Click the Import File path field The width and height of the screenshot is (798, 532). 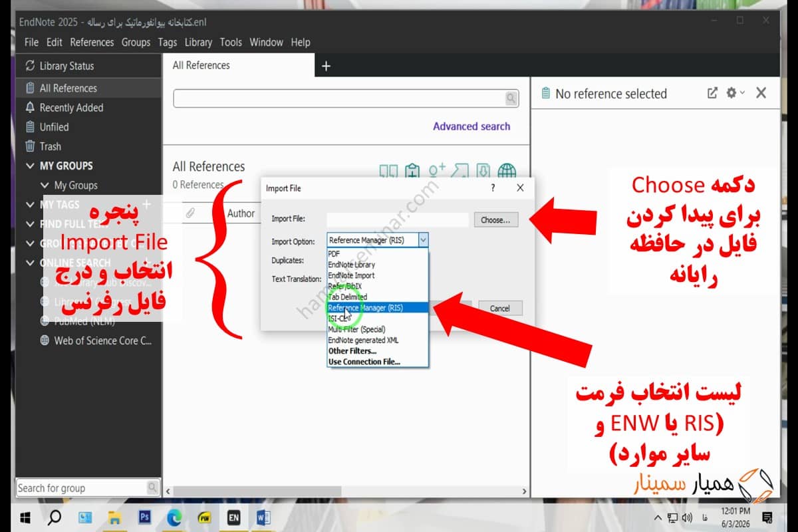pyautogui.click(x=398, y=219)
